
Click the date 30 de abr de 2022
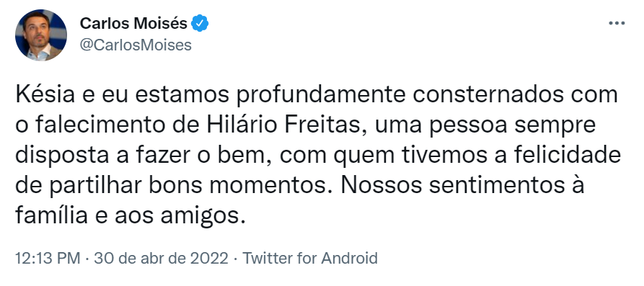161,259
